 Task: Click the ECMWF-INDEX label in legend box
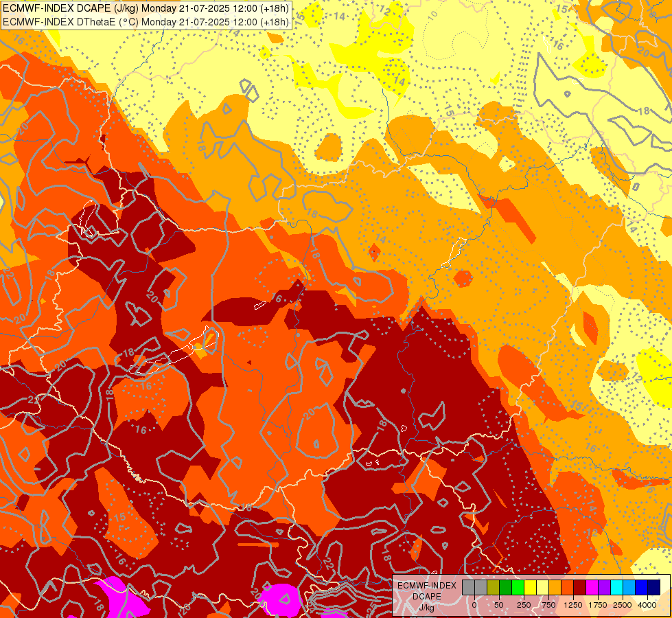click(x=427, y=586)
